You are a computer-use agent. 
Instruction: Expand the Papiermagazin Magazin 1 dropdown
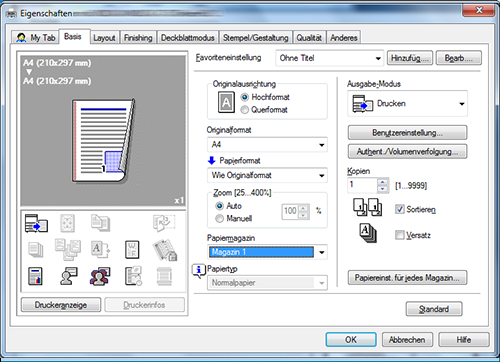[x=267, y=252]
